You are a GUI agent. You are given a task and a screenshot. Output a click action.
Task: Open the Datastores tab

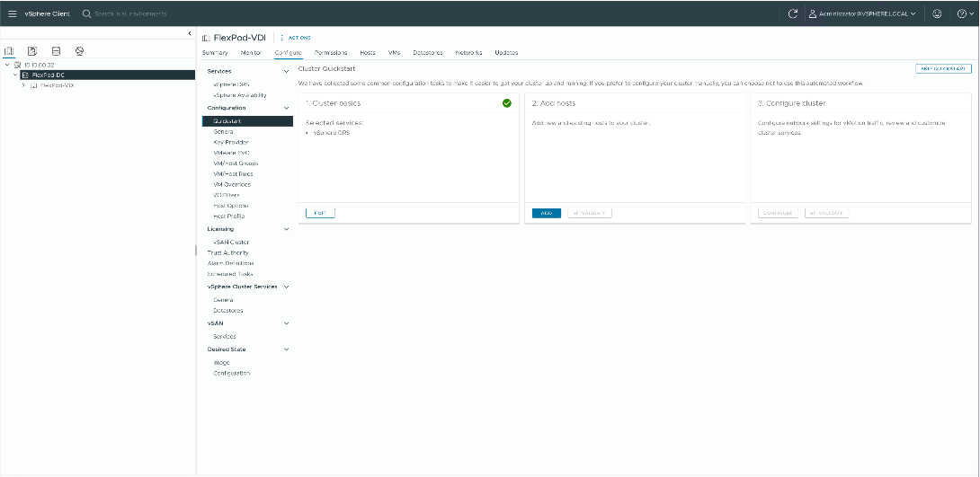[427, 52]
